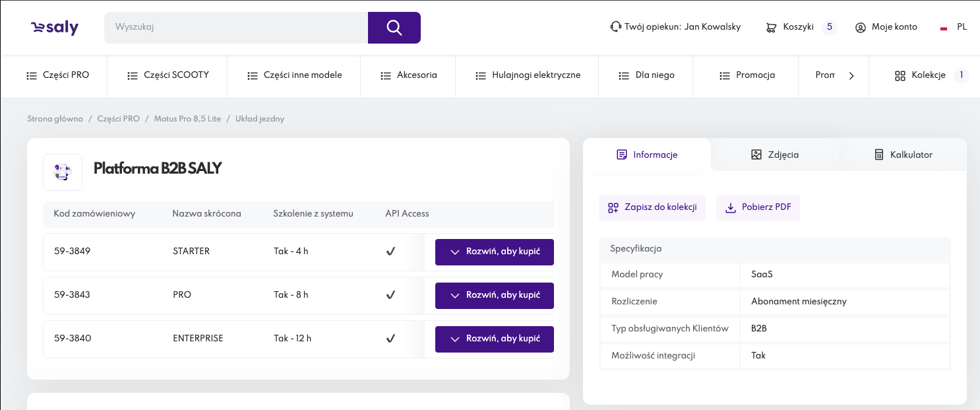Switch to the Kalkulator tab
980x410 pixels.
click(903, 154)
